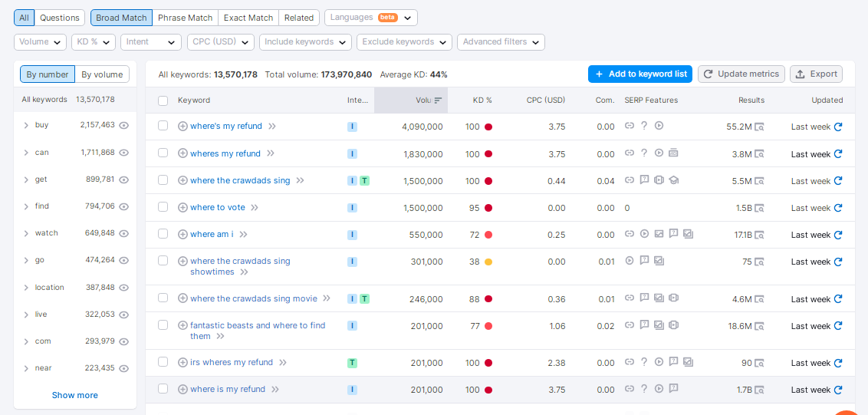The height and width of the screenshot is (415, 868).
Task: Toggle eye icon for 'near' group
Action: (x=124, y=368)
